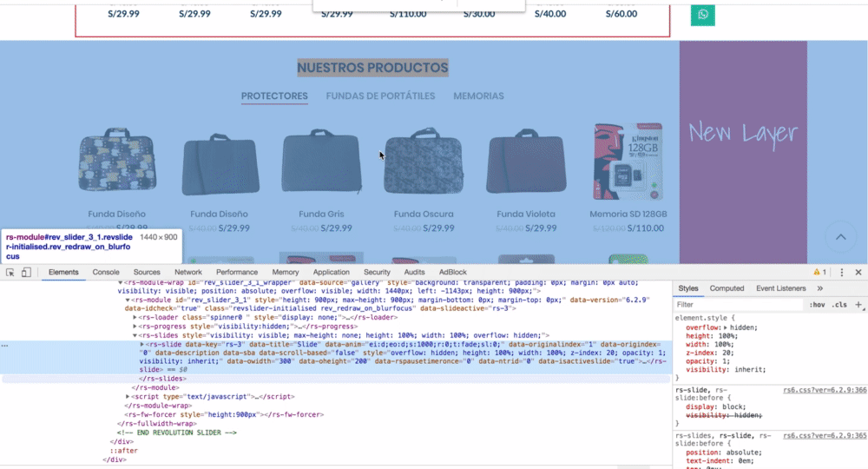The height and width of the screenshot is (469, 868).
Task: Select the FUNDAS DE PORTÁTILES product tab
Action: 380,96
